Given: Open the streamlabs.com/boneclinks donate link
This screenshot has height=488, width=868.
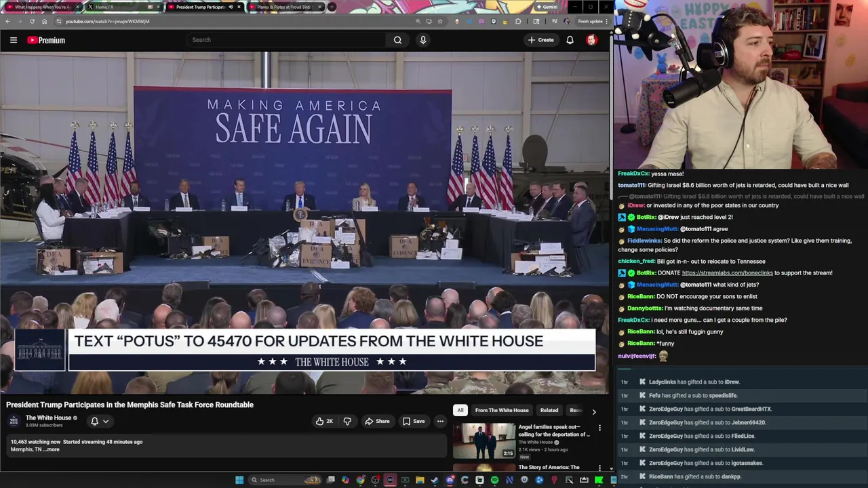Looking at the screenshot, I should tap(727, 272).
